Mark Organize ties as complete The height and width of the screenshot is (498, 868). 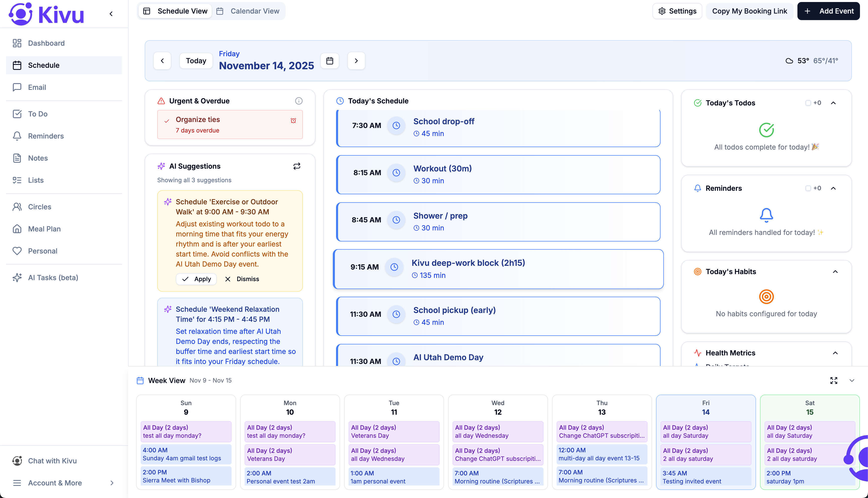pyautogui.click(x=167, y=121)
